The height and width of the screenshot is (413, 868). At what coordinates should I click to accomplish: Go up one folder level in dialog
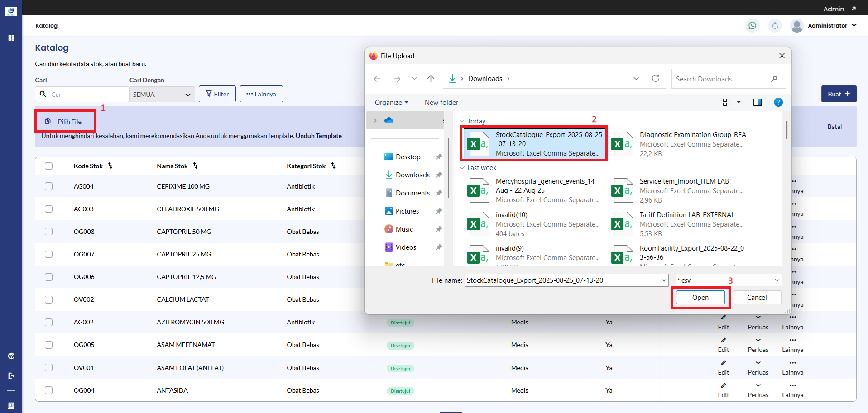tap(431, 79)
